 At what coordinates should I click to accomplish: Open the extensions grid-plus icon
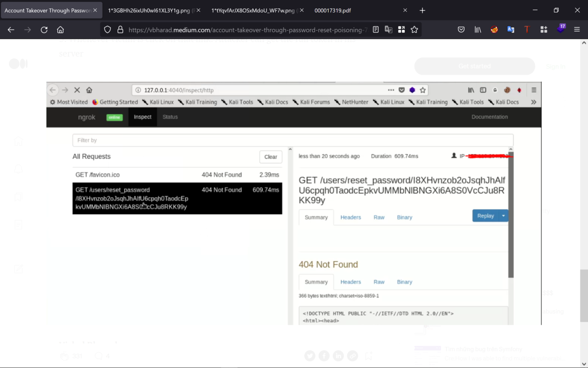544,29
